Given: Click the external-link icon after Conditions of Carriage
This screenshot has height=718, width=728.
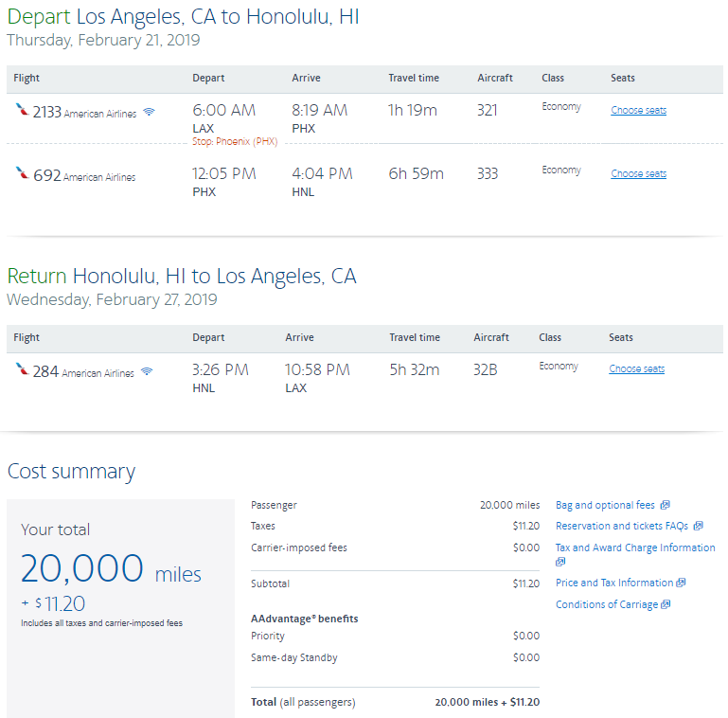Looking at the screenshot, I should pyautogui.click(x=666, y=604).
